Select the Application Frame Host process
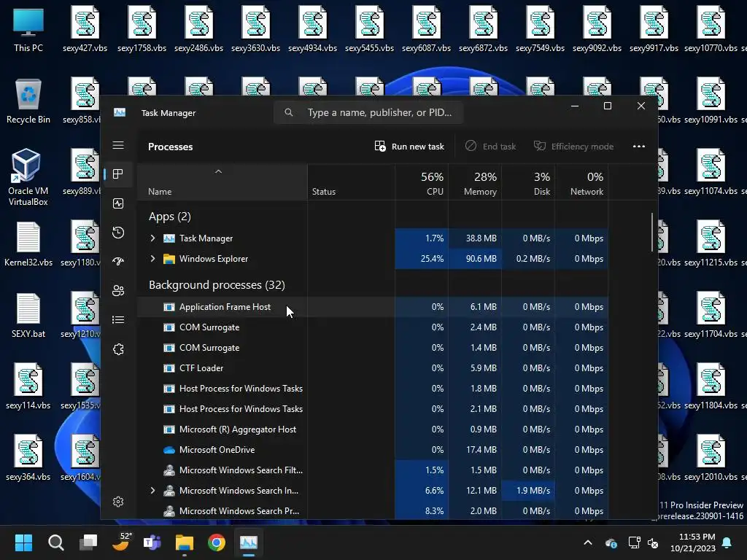The height and width of the screenshot is (560, 747). coord(373,307)
